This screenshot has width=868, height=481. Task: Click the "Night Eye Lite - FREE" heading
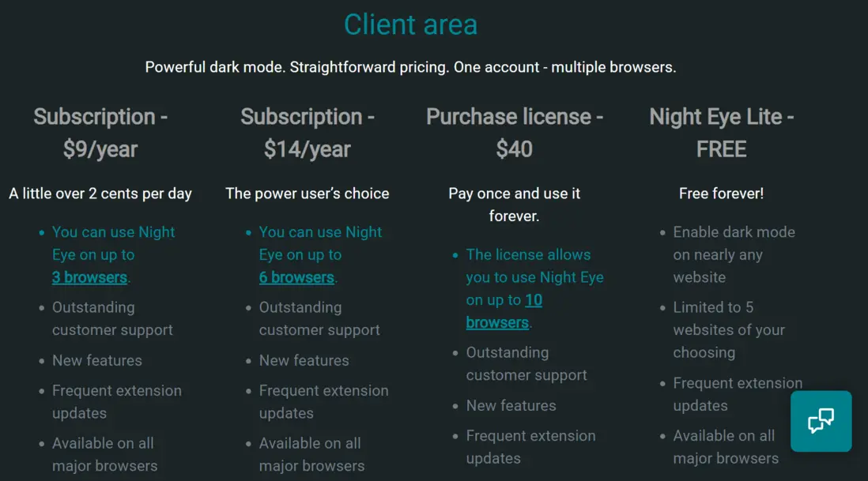[x=721, y=133]
